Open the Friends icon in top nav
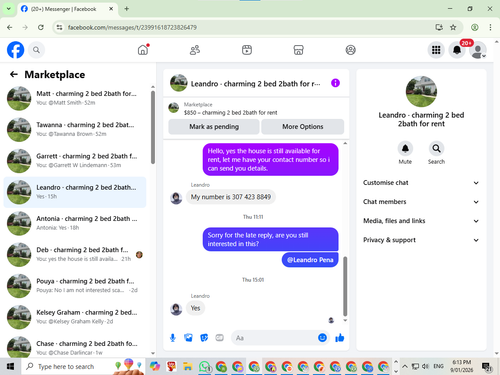 [x=195, y=50]
